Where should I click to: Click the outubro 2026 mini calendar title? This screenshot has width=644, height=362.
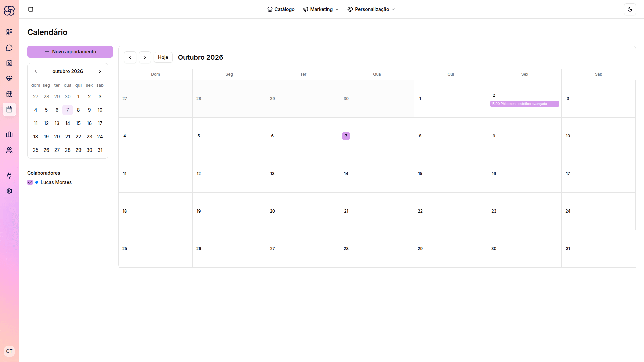[68, 71]
